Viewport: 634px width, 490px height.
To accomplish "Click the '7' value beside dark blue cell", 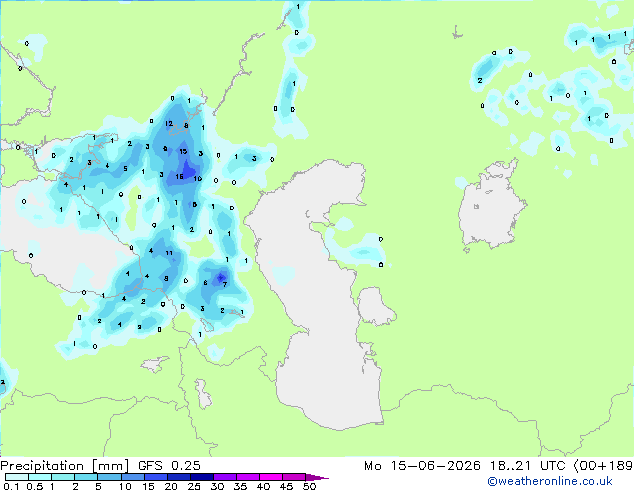I will click(x=225, y=285).
